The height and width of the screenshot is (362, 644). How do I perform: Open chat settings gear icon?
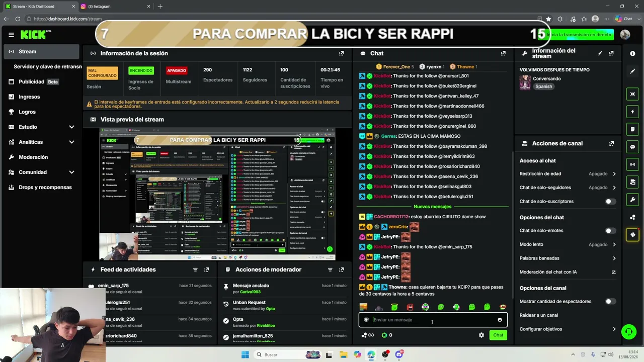coord(481,335)
